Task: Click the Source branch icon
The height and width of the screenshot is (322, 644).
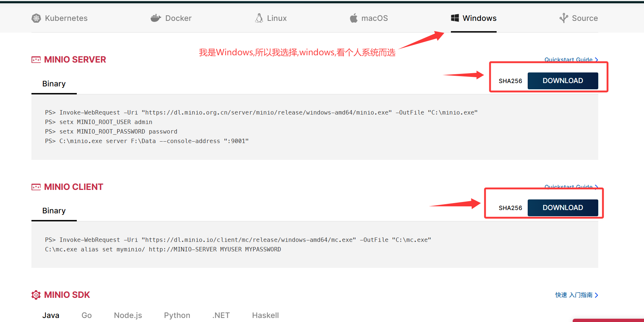Action: [564, 18]
